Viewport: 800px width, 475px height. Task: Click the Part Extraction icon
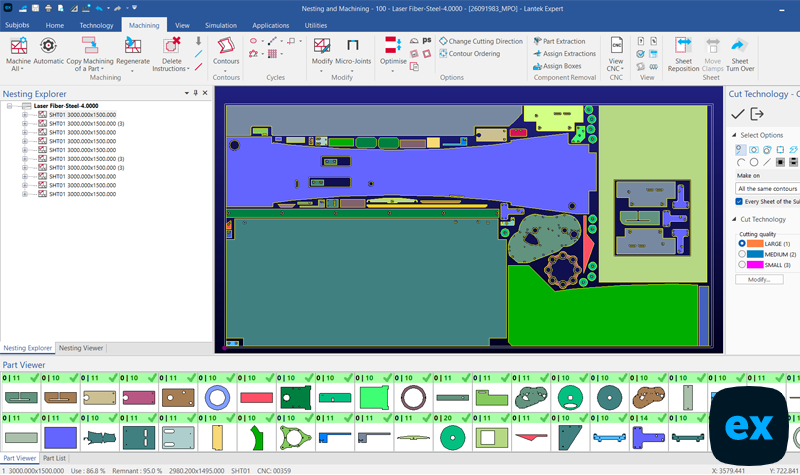(537, 41)
